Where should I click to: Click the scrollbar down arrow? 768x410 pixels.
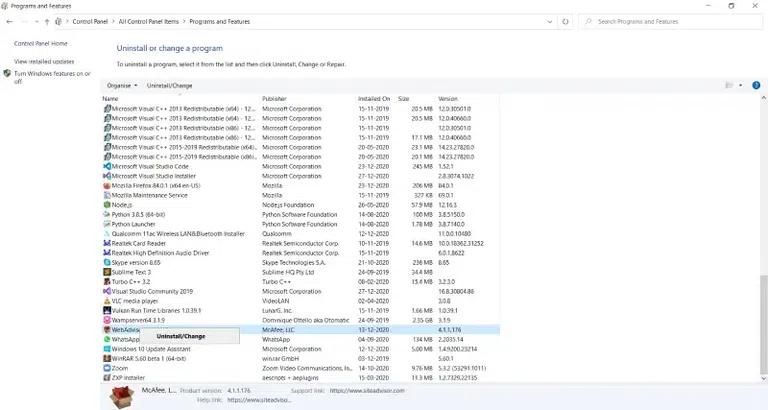tap(763, 378)
